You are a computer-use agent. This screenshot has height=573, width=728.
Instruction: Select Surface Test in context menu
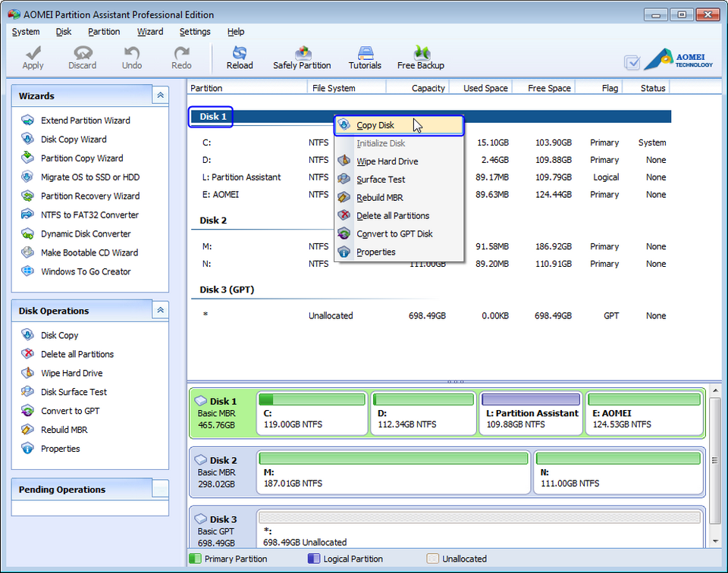[400, 180]
